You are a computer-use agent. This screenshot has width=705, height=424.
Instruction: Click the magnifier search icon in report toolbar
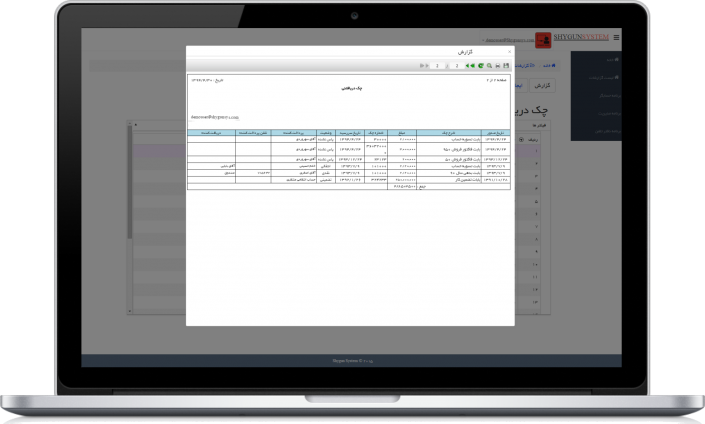point(489,66)
